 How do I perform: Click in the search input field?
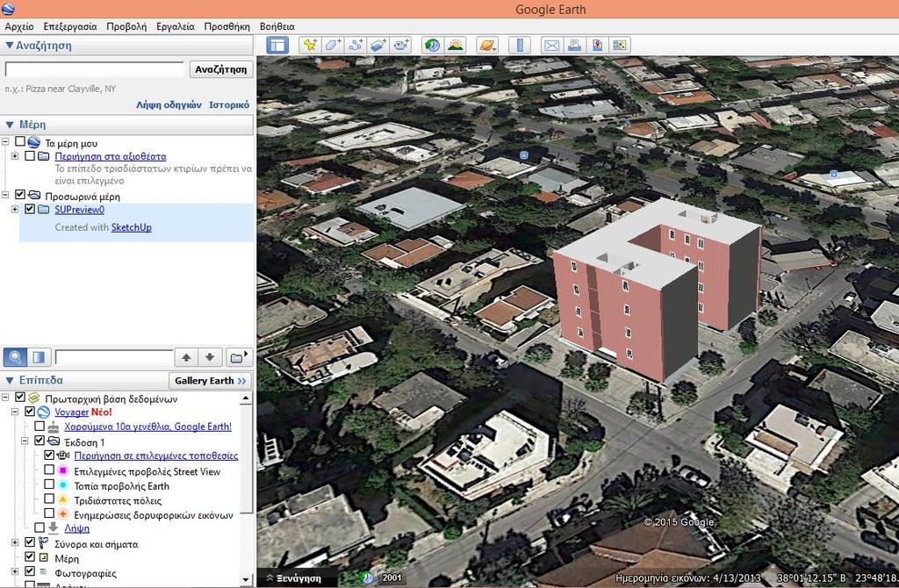[95, 69]
